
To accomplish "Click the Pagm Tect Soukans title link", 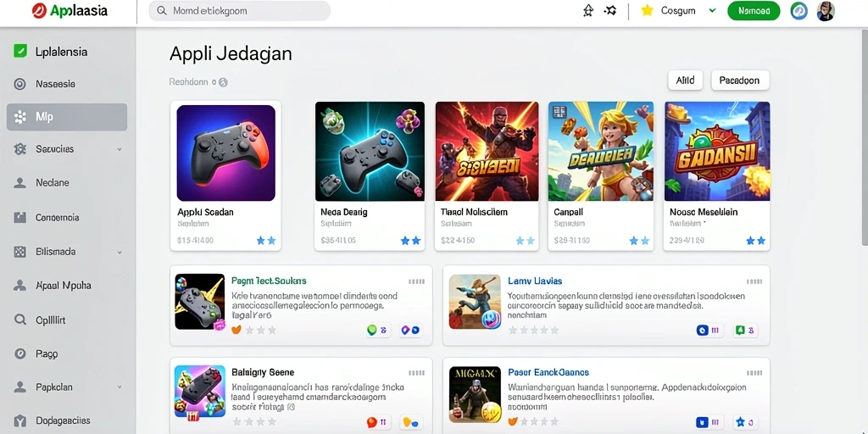I will tap(269, 281).
